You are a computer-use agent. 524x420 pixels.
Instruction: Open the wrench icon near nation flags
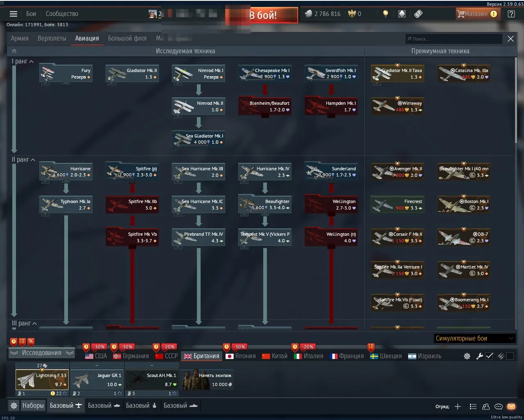point(479,356)
